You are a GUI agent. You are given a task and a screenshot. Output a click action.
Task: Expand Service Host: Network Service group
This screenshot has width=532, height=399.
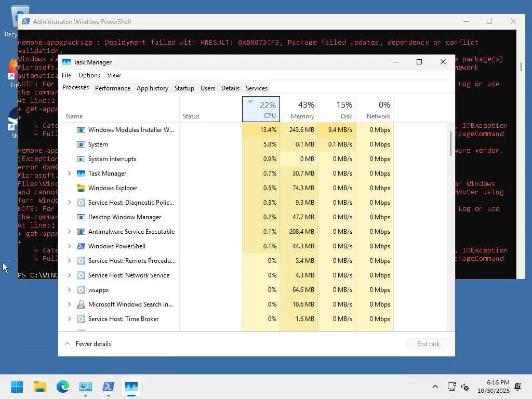click(x=69, y=275)
